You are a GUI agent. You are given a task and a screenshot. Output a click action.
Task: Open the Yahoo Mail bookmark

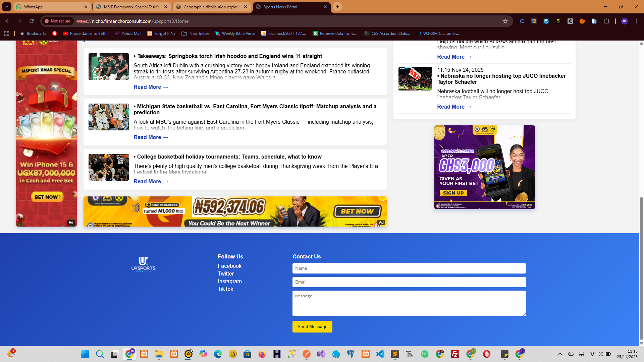tap(128, 34)
